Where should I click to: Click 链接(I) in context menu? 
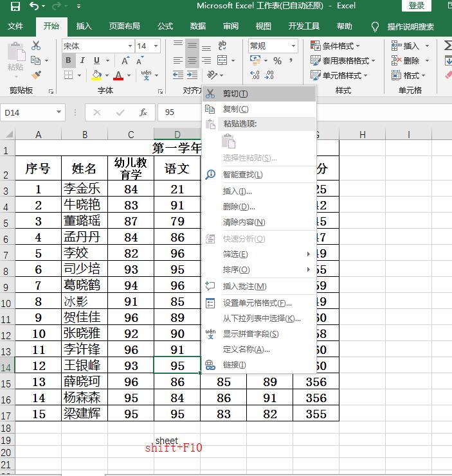tap(259, 365)
